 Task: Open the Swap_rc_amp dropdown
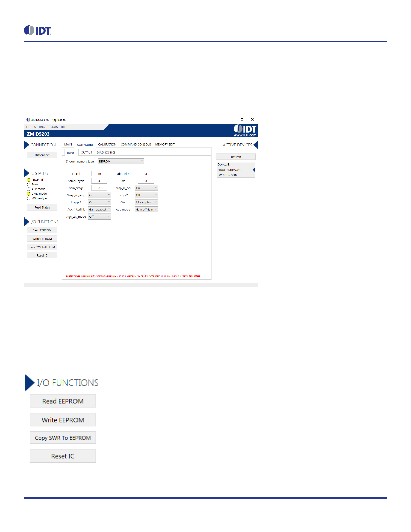pyautogui.click(x=99, y=195)
